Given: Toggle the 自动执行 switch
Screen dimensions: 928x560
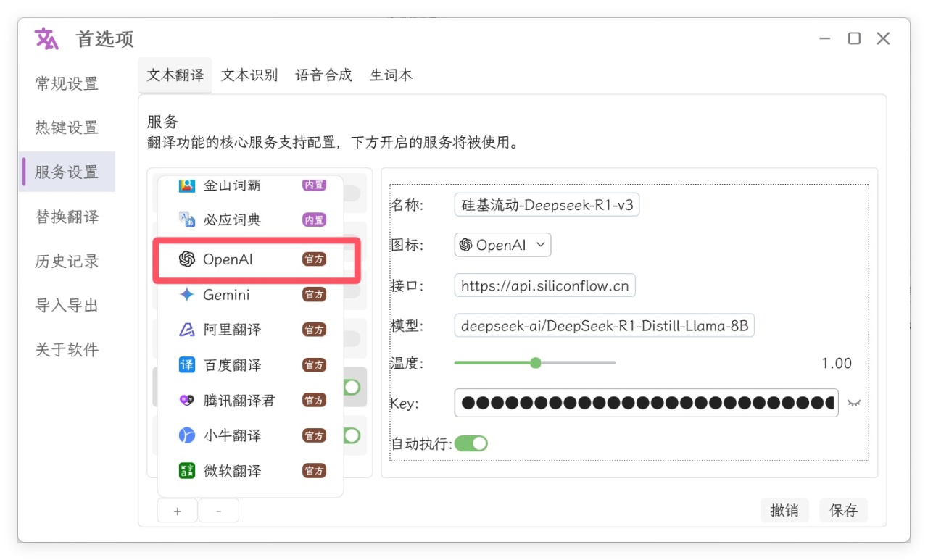Looking at the screenshot, I should [x=471, y=443].
